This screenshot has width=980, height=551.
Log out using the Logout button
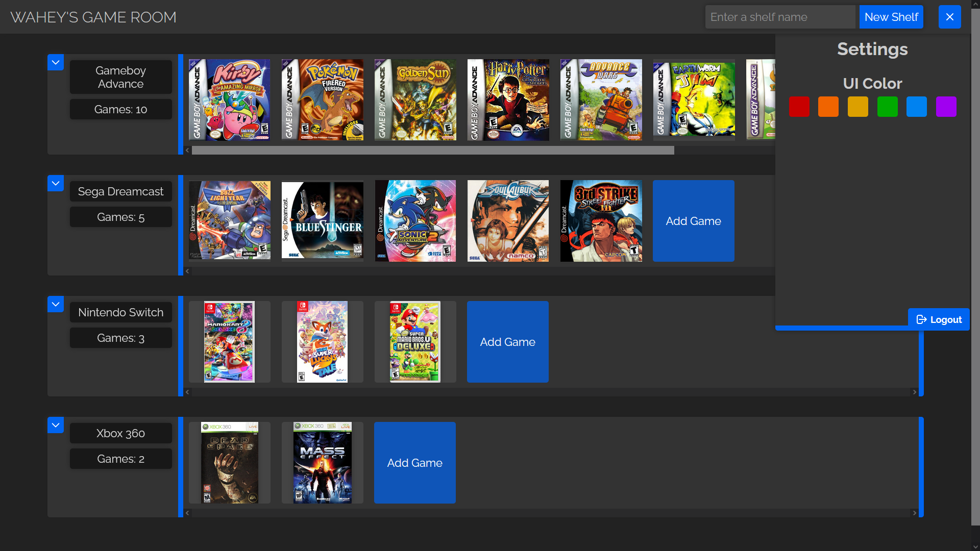939,319
